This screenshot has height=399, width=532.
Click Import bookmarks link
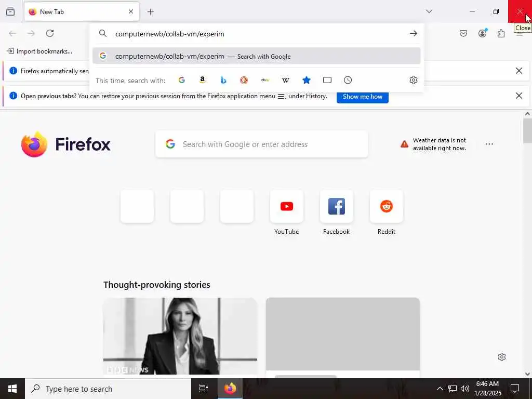pos(39,51)
